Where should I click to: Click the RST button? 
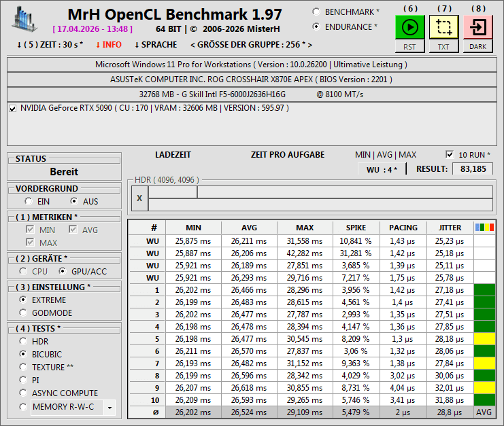point(410,47)
